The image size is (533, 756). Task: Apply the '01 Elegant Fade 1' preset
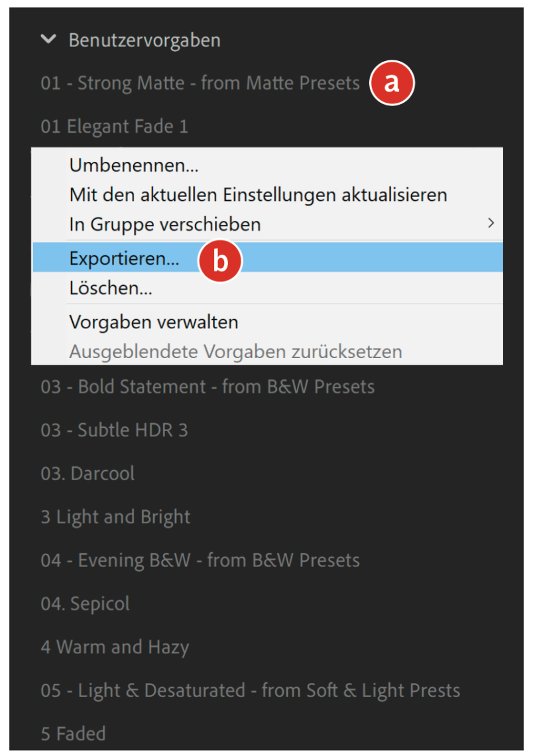[114, 126]
